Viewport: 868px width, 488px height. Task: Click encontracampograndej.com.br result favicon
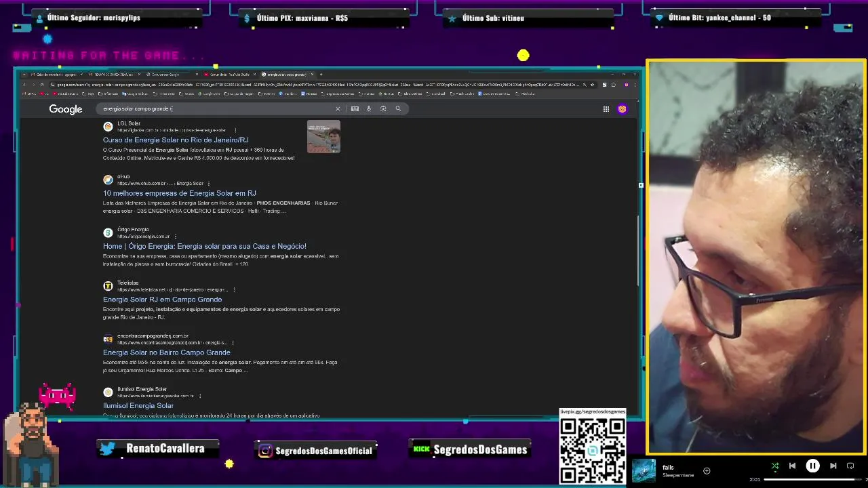[x=108, y=339]
